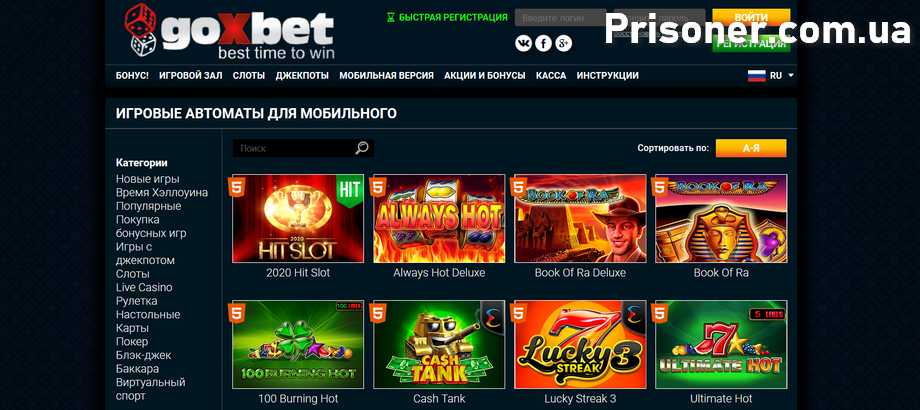Open the VK social icon
Image resolution: width=920 pixels, height=410 pixels.
(523, 43)
